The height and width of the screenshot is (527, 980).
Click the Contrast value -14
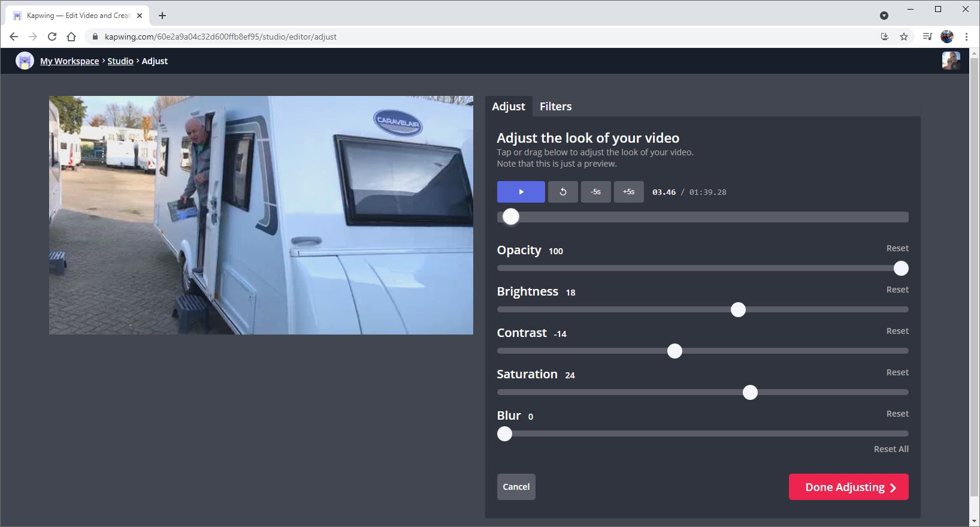tap(560, 334)
